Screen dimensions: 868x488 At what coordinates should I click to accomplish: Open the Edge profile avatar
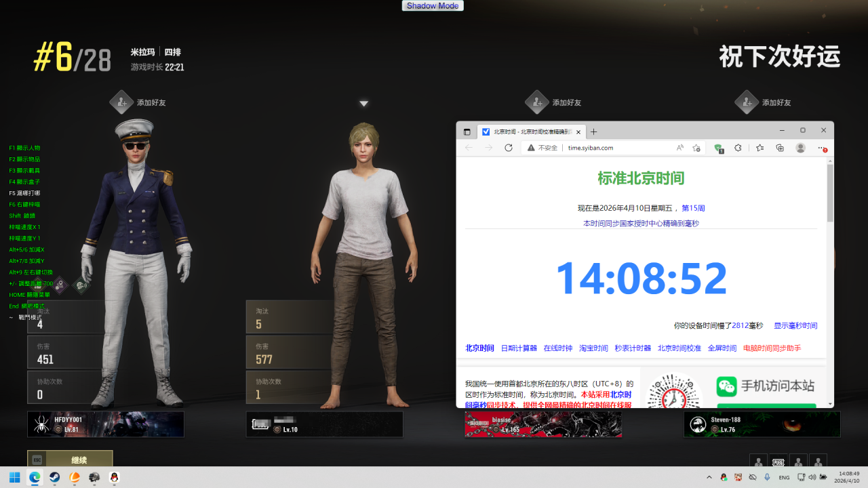(x=800, y=148)
